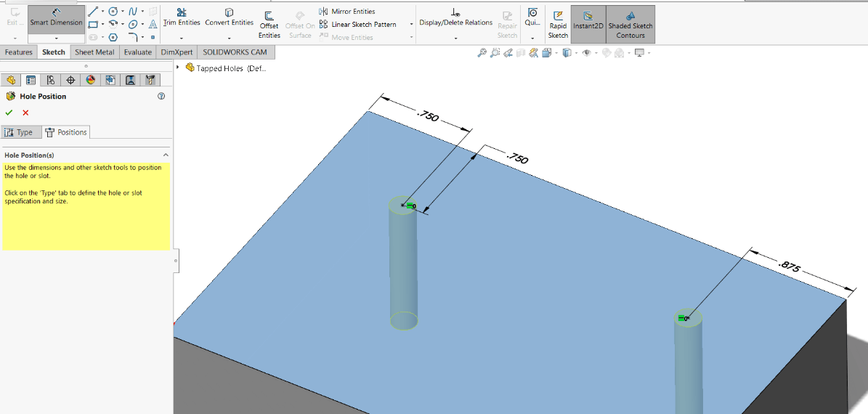Click Display/Delete Relations
Screen dimensions: 868x414
pos(455,17)
